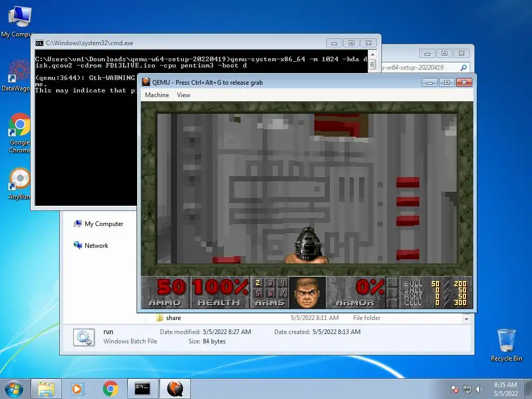Minimize the Explorer window behind
The height and width of the screenshot is (399, 532).
[427, 54]
